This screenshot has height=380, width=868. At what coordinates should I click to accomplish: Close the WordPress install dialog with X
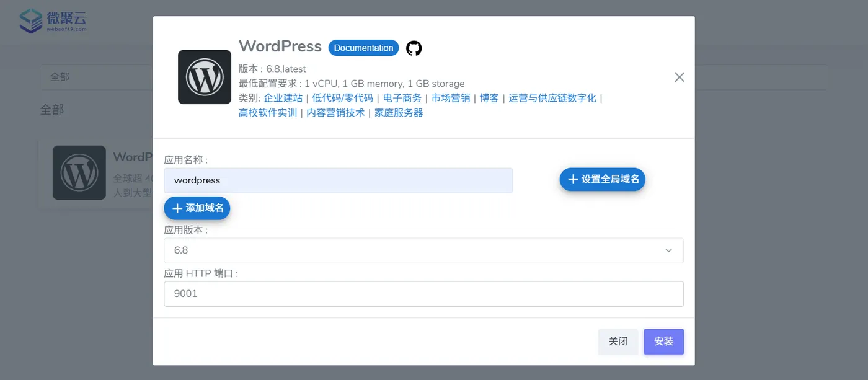click(680, 77)
